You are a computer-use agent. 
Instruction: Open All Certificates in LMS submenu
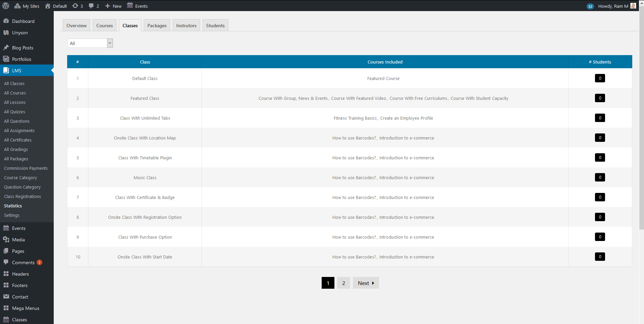click(18, 140)
